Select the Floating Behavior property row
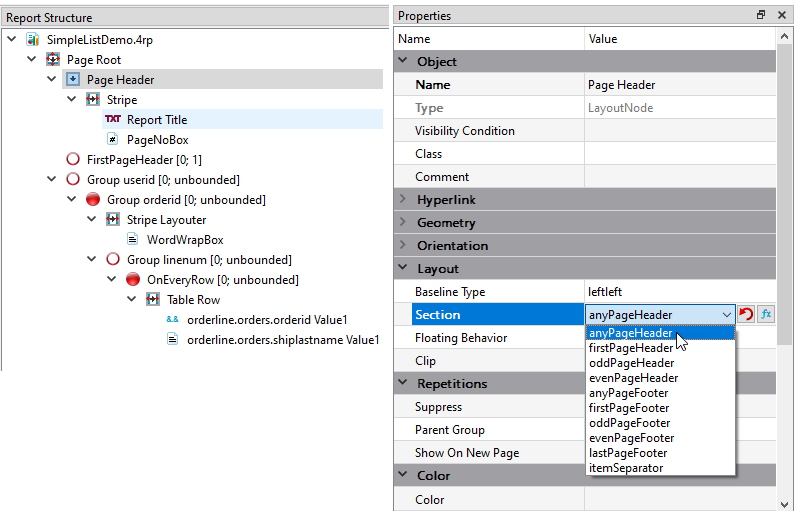 489,338
